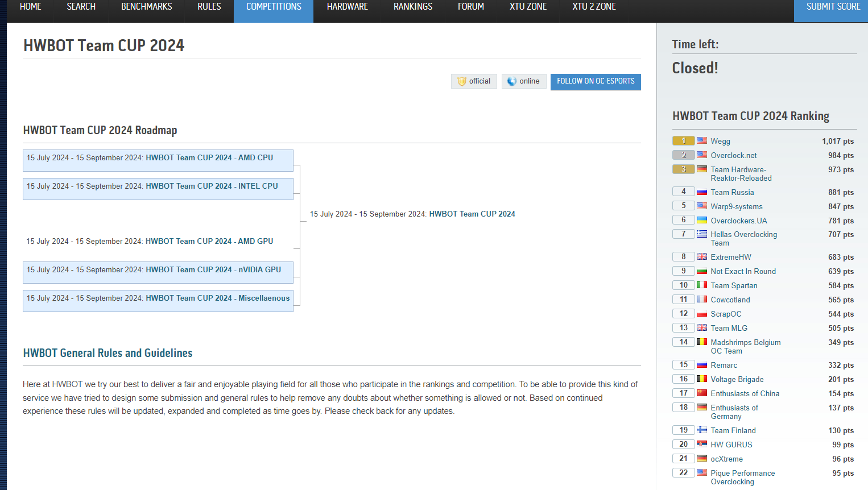Click the Greek flag beside Hellas Overclocking Team

[x=702, y=234]
